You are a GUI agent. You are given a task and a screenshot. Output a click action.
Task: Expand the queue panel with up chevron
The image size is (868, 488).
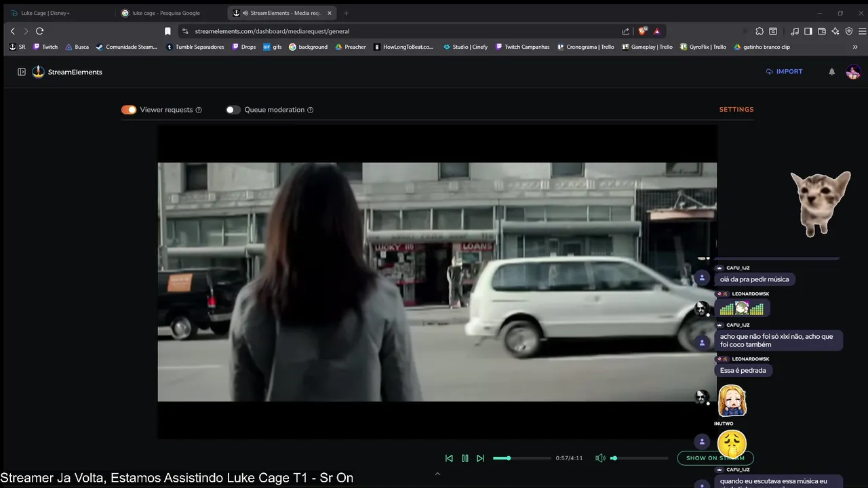[437, 474]
